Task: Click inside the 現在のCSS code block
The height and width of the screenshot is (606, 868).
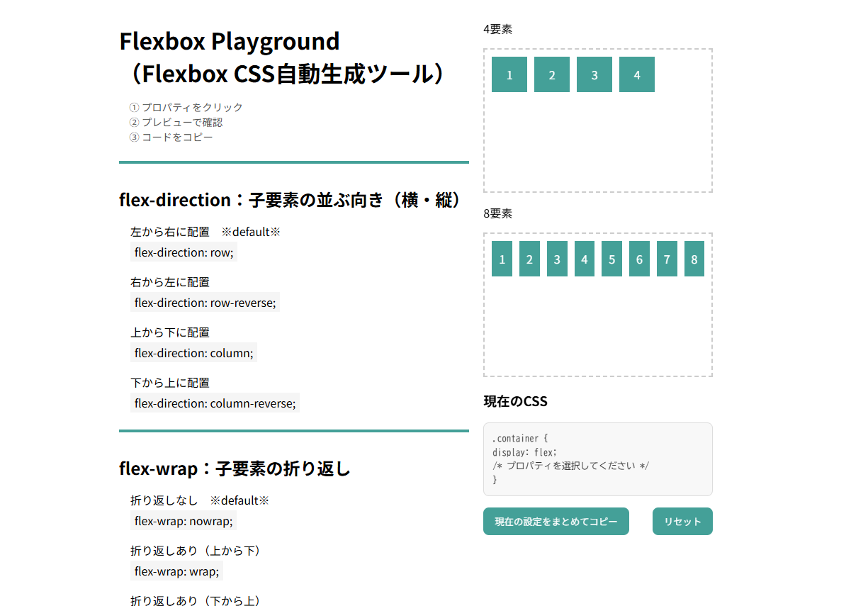Action: tap(597, 459)
